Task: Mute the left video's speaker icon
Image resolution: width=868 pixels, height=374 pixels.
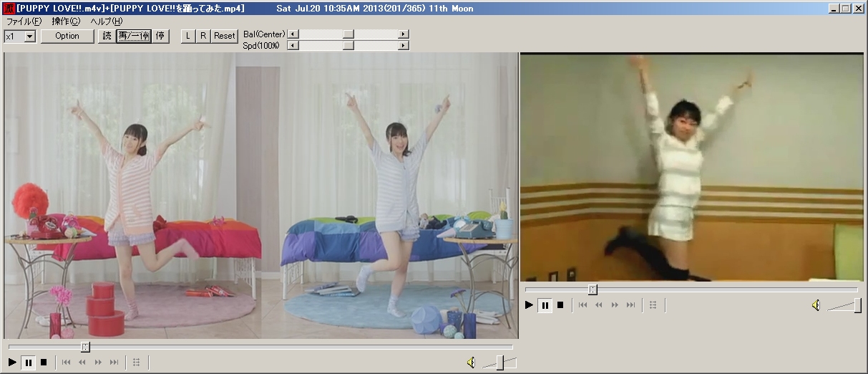Action: tap(471, 363)
